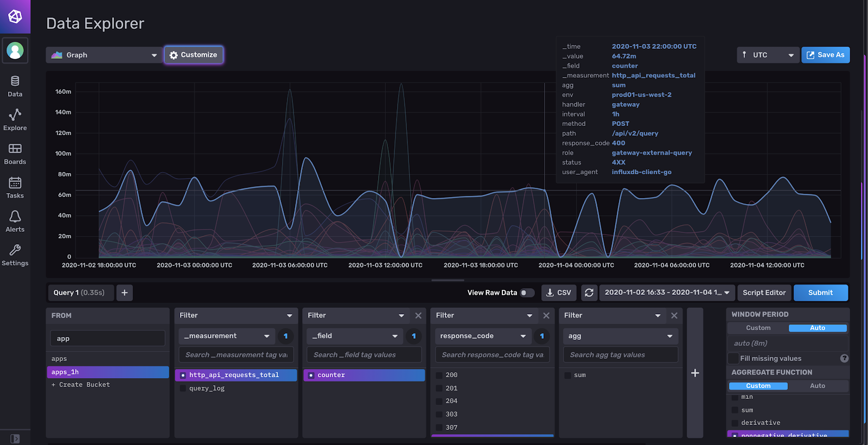Submit the query

[x=821, y=293]
